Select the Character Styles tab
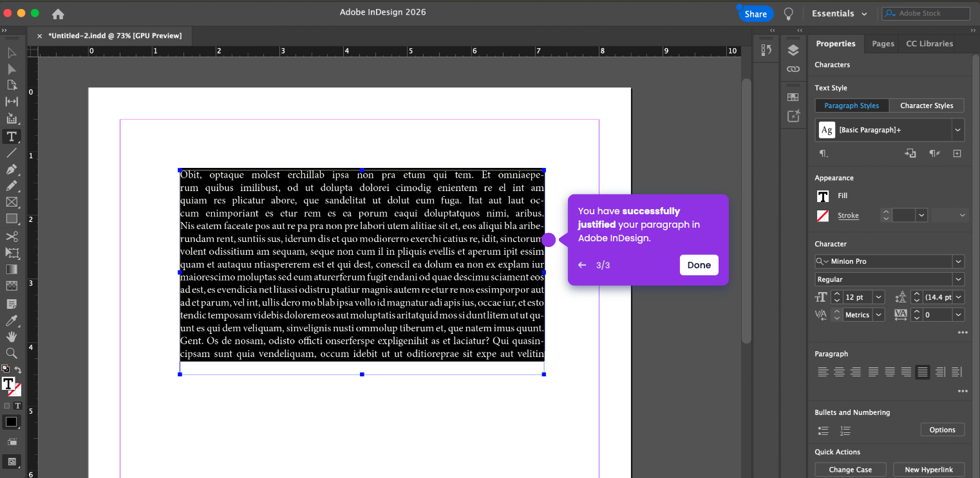The width and height of the screenshot is (980, 478). pos(927,106)
